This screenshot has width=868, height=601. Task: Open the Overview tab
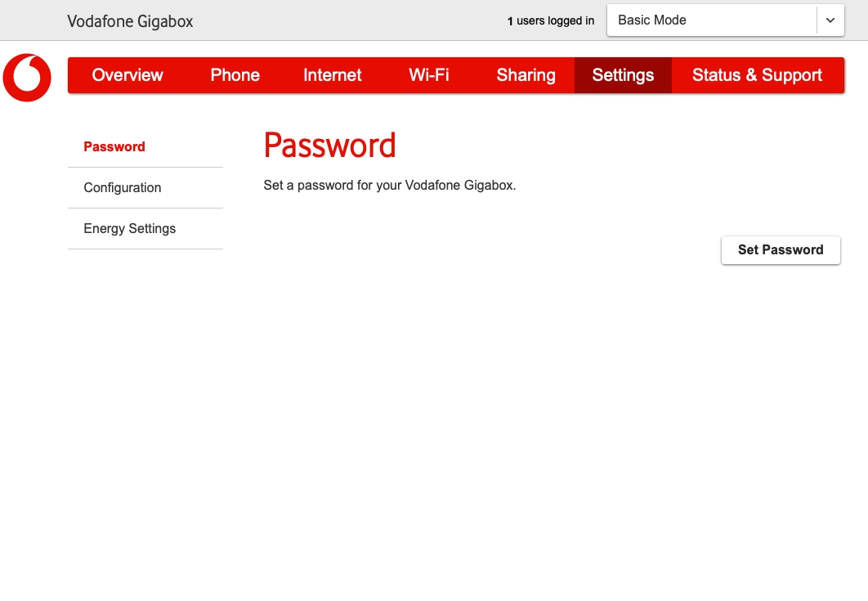click(128, 75)
